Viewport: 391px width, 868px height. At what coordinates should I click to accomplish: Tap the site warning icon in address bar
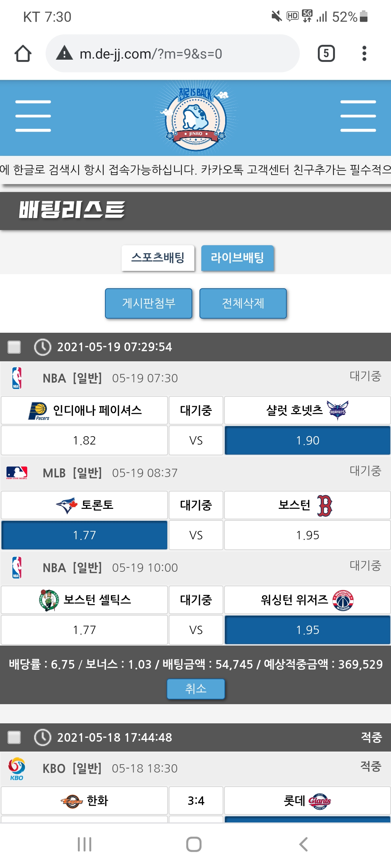pos(64,54)
